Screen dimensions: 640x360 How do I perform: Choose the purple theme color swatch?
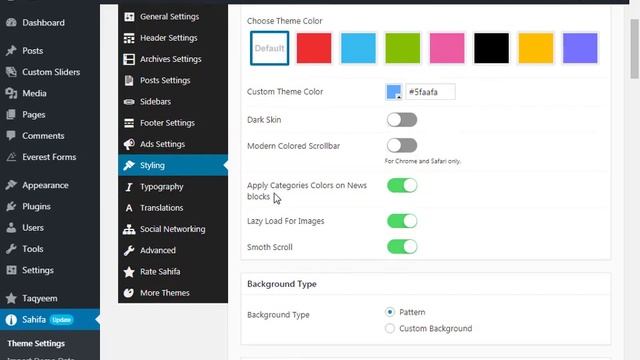(x=580, y=48)
